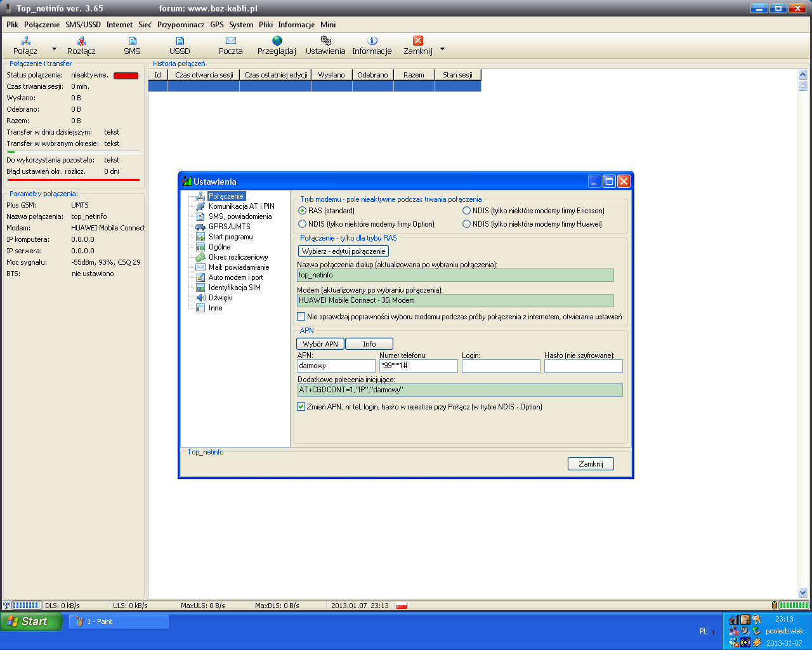
Task: Open the Przypominacz menu
Action: pos(181,25)
